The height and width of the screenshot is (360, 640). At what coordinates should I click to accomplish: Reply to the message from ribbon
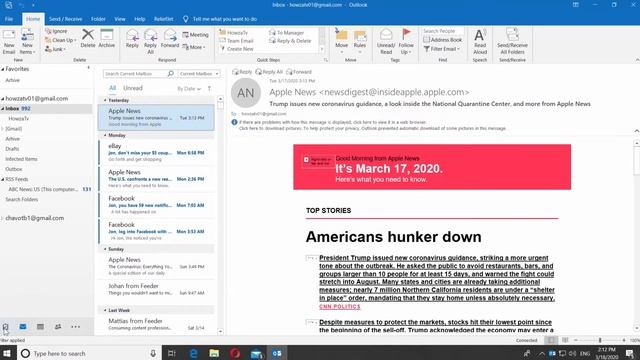(x=132, y=39)
